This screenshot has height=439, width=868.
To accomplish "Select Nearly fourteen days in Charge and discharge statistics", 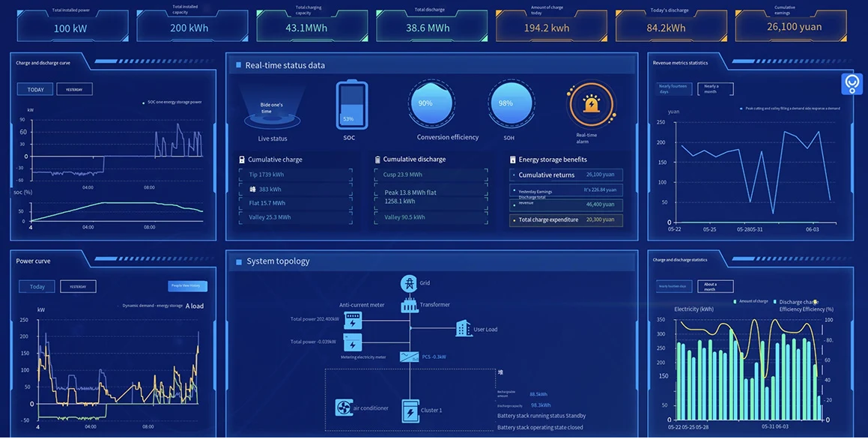I will coord(674,286).
